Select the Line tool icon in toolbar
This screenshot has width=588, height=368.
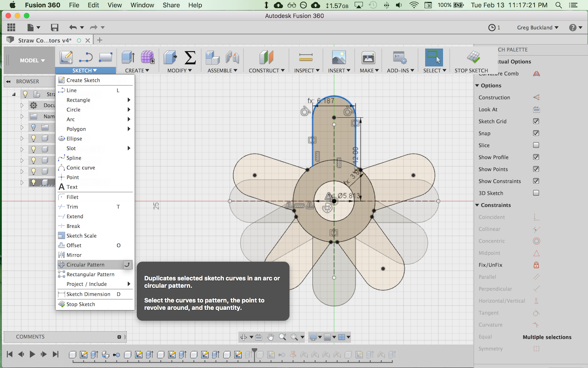click(x=86, y=57)
